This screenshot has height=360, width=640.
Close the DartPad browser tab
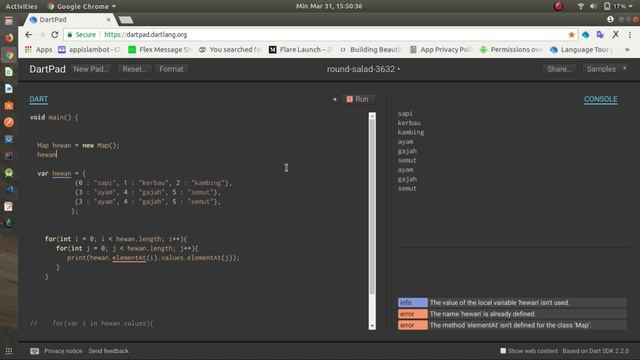109,20
